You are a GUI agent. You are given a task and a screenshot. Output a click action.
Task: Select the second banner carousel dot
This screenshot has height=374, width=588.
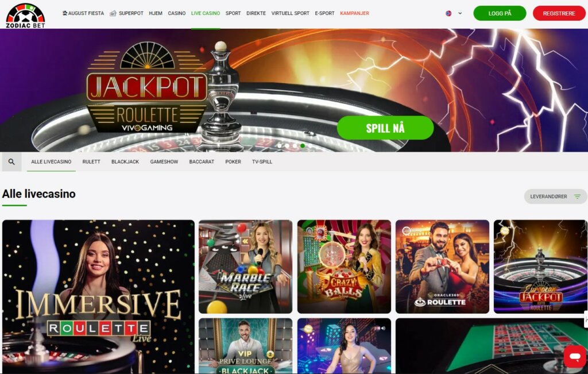[x=287, y=145]
